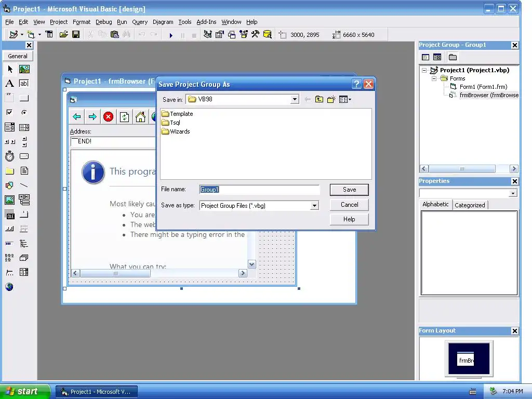Open Project Explorer from the toolbar
The height and width of the screenshot is (399, 532).
(x=208, y=35)
